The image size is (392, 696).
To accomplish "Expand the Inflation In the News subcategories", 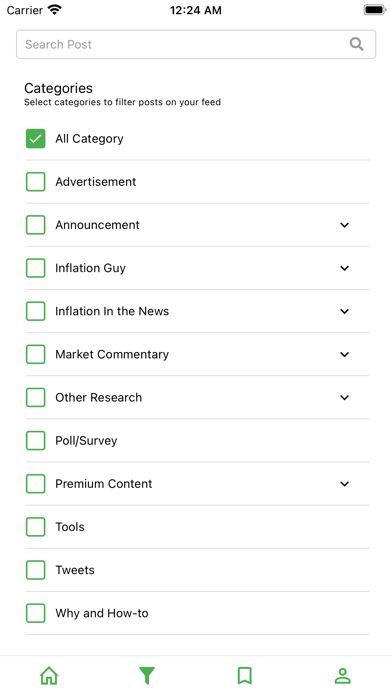I will [344, 311].
